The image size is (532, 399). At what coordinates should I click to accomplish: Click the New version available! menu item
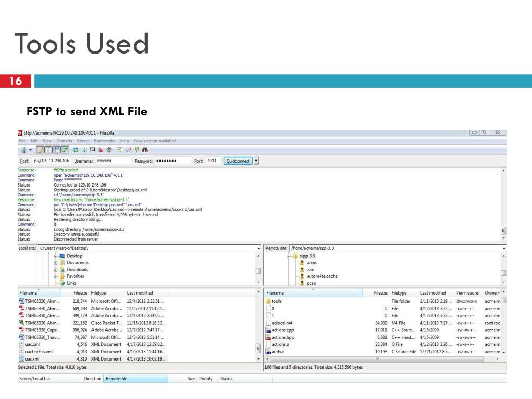(155, 141)
